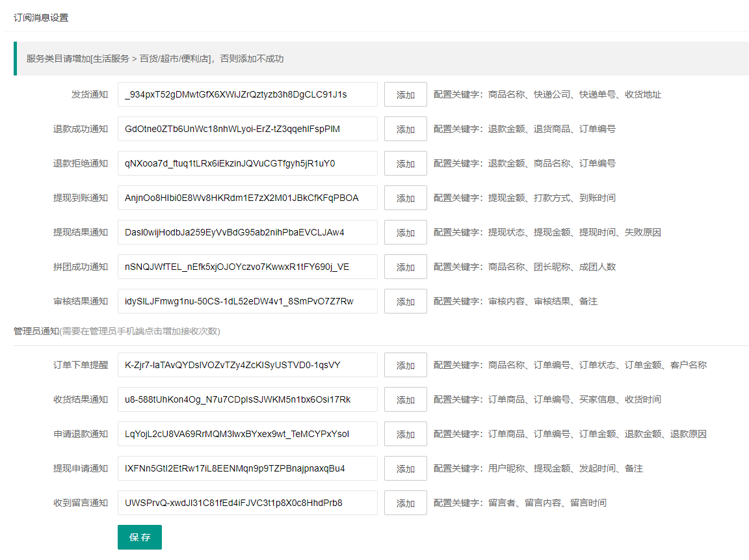The width and height of the screenshot is (749, 560).
Task: Save settings with 保存 button
Action: (x=140, y=537)
